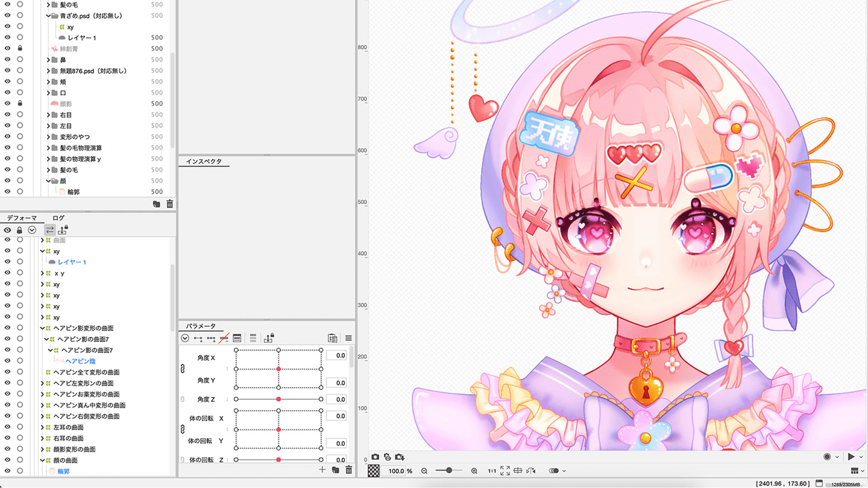Image resolution: width=868 pixels, height=488 pixels.
Task: Expand the 変形のやつ folder
Action: click(x=48, y=137)
